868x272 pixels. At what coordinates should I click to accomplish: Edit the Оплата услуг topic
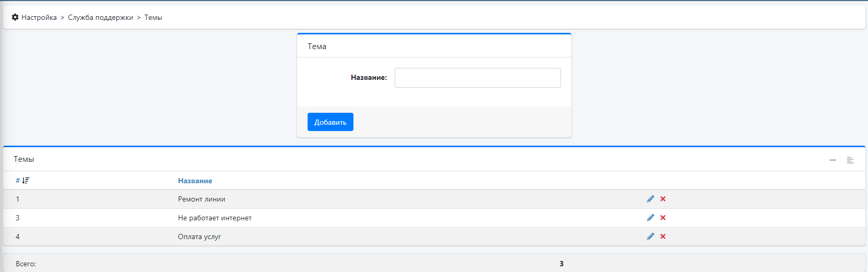[650, 236]
